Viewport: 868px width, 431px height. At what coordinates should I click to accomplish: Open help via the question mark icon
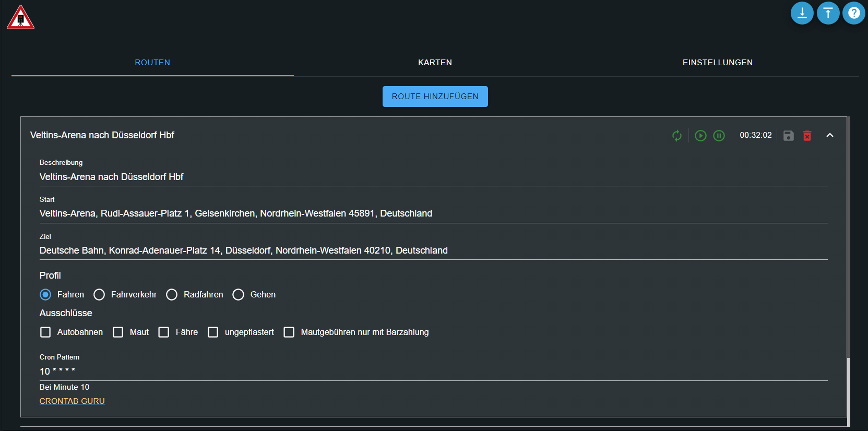pos(854,13)
